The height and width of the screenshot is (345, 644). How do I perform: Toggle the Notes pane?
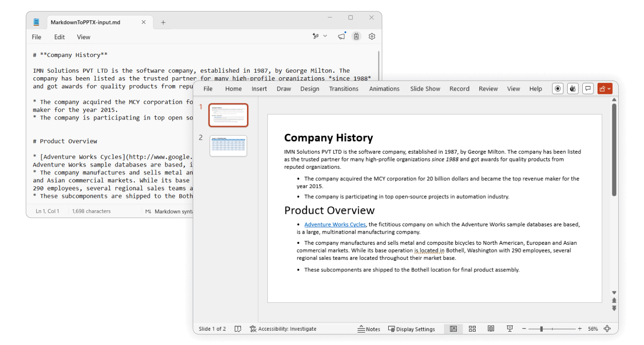point(369,329)
